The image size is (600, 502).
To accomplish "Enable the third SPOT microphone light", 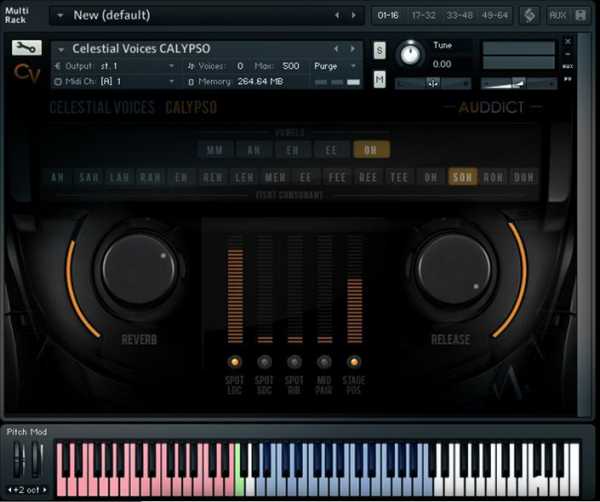I will [294, 362].
